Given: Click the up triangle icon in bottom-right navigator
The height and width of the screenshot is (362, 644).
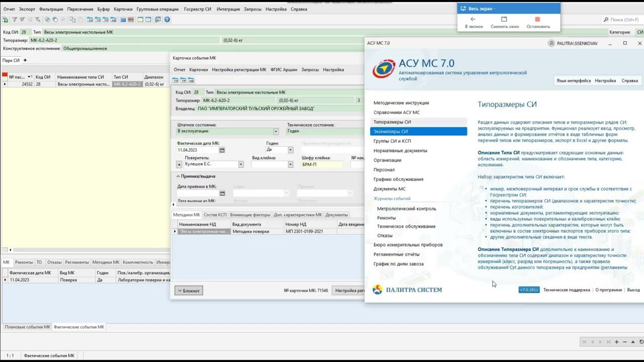Looking at the screenshot, I should (x=633, y=342).
